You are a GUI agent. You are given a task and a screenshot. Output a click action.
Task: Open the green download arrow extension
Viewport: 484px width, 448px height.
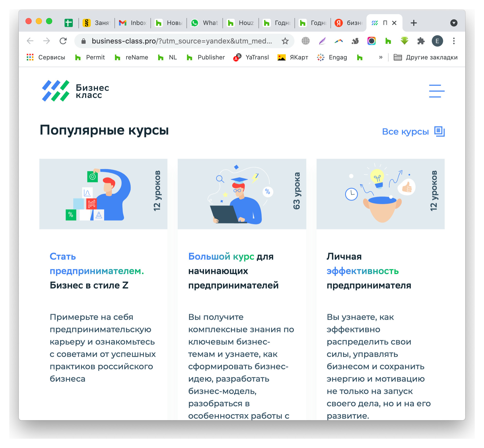[x=404, y=41]
